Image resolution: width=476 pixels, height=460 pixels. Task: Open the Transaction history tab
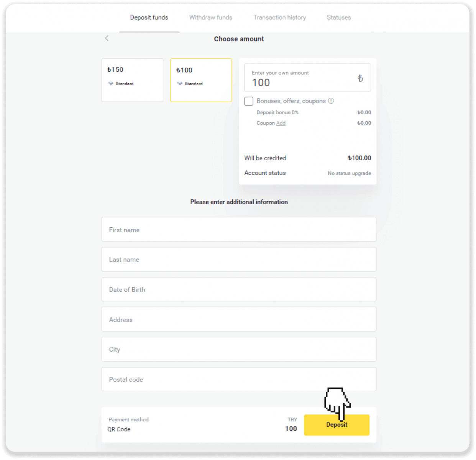(279, 18)
